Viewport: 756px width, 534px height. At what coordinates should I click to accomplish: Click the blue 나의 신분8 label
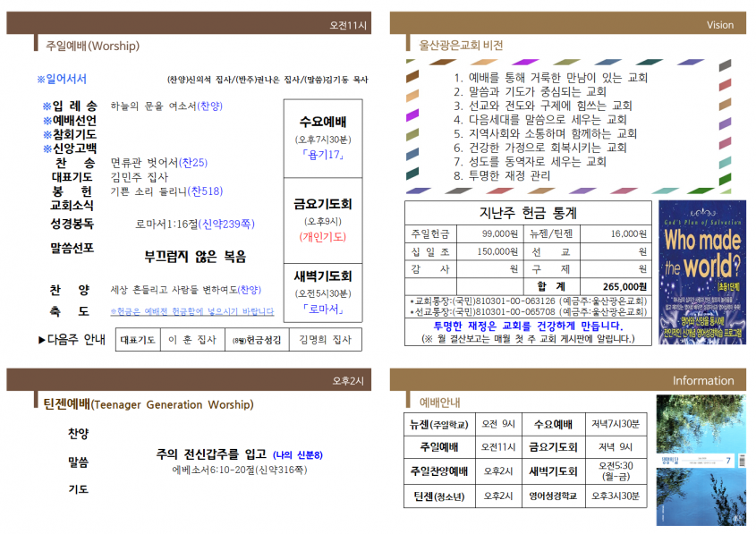pos(298,455)
